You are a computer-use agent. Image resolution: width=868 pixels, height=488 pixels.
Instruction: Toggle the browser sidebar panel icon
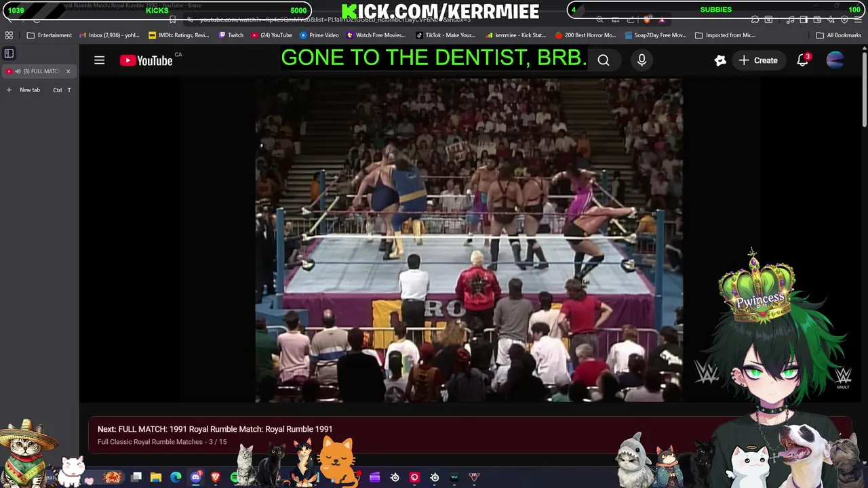[x=804, y=20]
